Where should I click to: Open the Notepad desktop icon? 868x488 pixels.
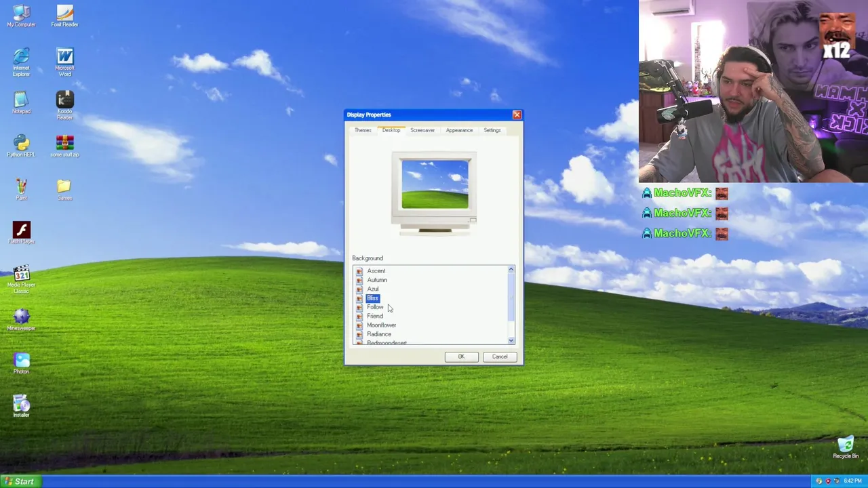(x=21, y=103)
